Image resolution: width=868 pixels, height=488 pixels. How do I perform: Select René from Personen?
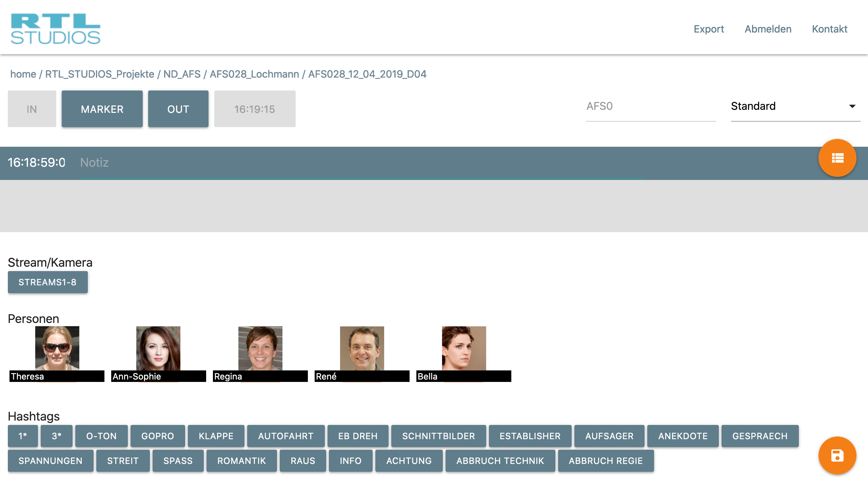(362, 348)
